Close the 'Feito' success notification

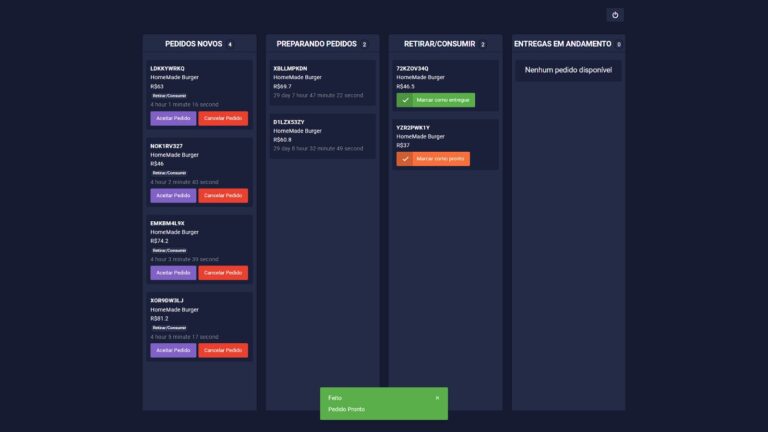coord(437,398)
